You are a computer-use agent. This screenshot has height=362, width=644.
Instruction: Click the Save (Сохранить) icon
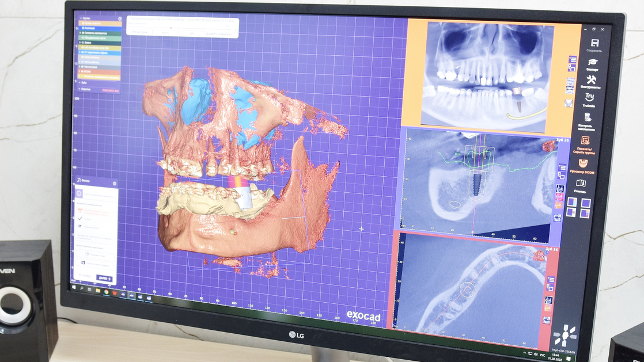(594, 44)
